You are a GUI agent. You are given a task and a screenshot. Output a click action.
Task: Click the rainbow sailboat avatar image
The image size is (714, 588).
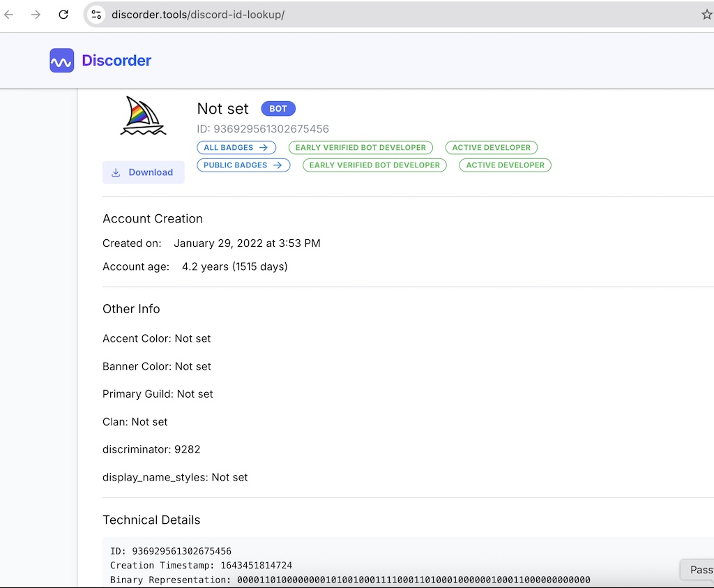coord(143,116)
